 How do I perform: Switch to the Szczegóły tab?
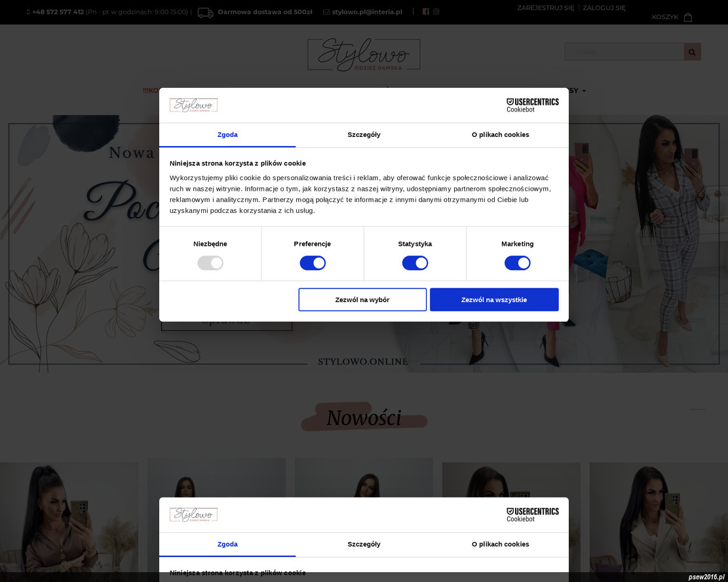[x=364, y=135]
